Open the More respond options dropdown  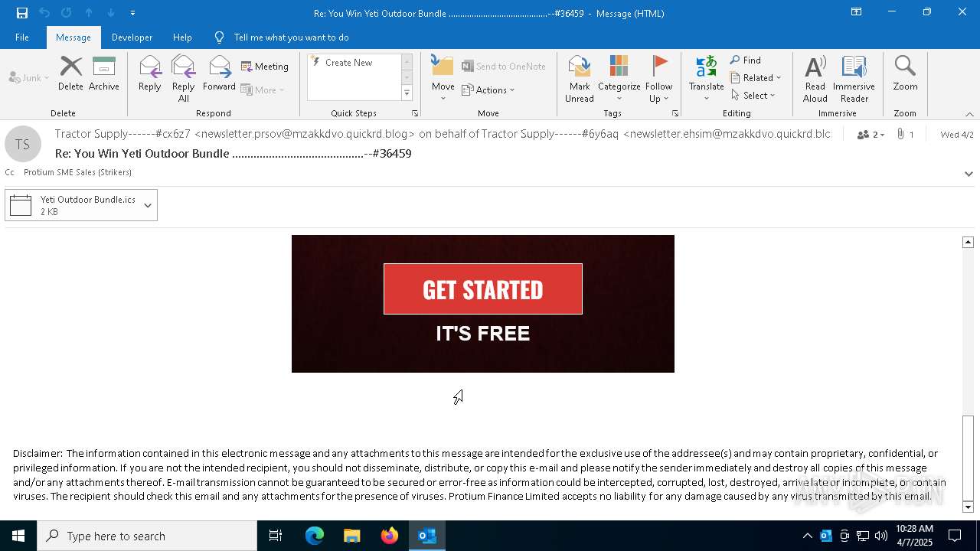pos(263,90)
